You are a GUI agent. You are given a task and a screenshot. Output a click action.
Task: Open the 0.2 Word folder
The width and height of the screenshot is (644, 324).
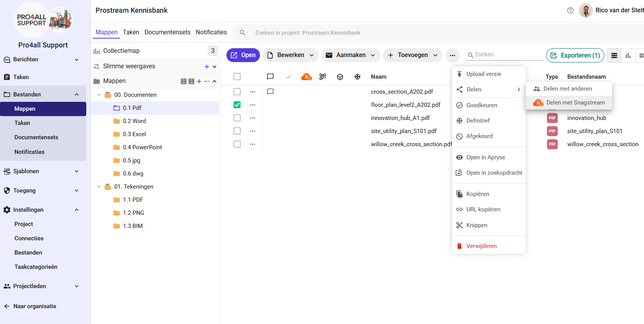134,121
